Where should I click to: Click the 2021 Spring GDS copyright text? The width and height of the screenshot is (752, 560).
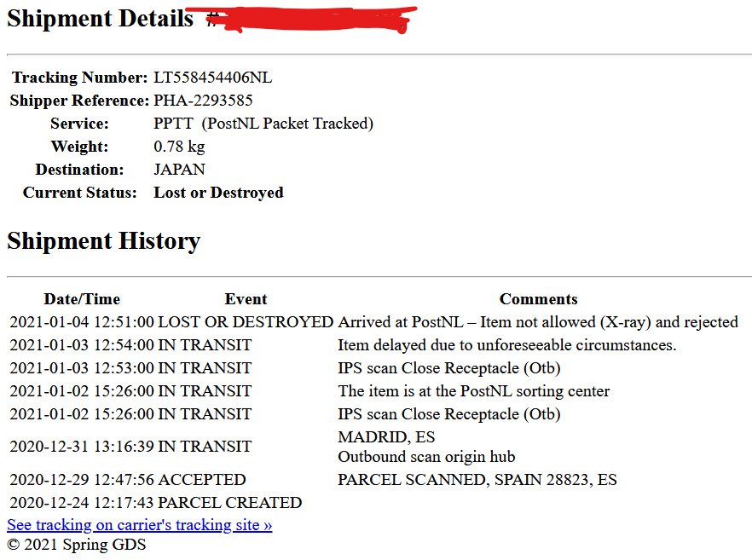[x=77, y=545]
